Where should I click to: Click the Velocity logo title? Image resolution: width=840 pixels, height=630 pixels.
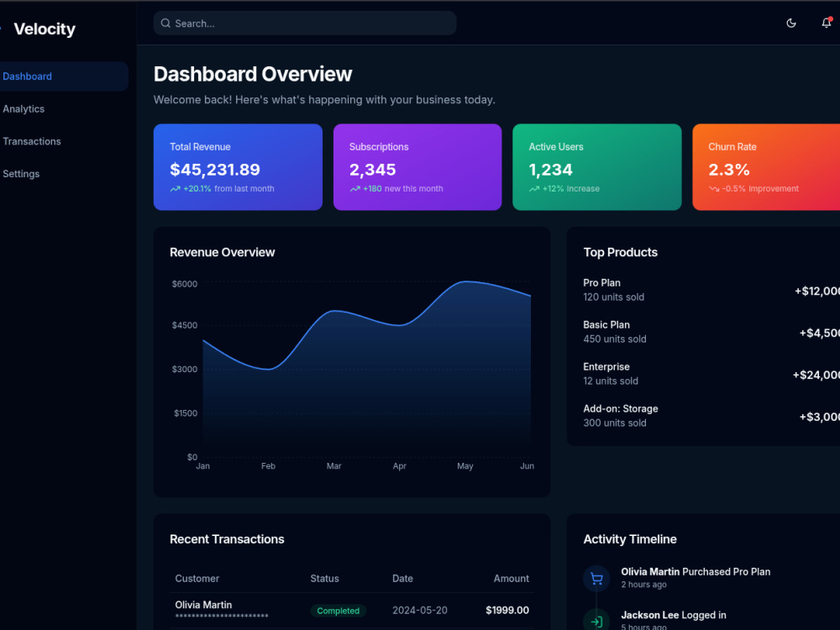click(x=45, y=29)
